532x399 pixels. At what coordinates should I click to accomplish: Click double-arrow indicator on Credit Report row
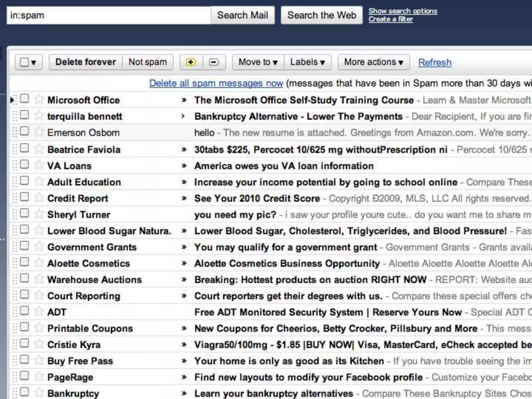tap(184, 199)
